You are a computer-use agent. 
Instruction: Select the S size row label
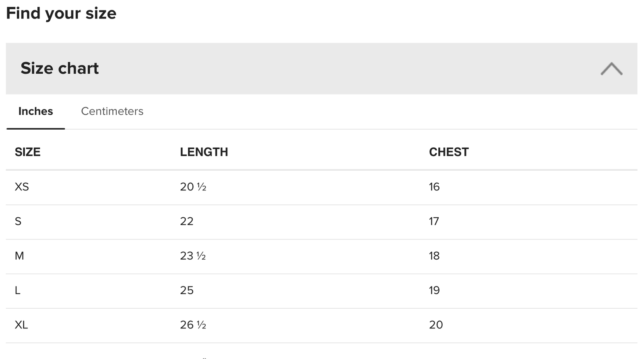tap(18, 221)
